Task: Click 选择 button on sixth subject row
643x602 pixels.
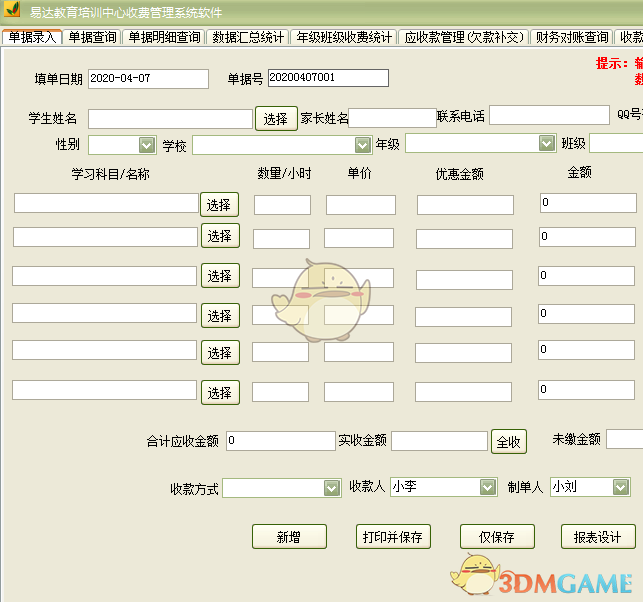Action: 220,392
